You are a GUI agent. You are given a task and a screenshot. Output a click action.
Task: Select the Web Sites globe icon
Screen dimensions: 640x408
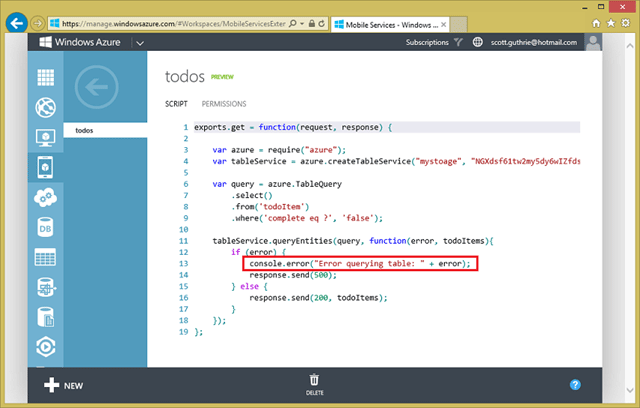tap(45, 107)
